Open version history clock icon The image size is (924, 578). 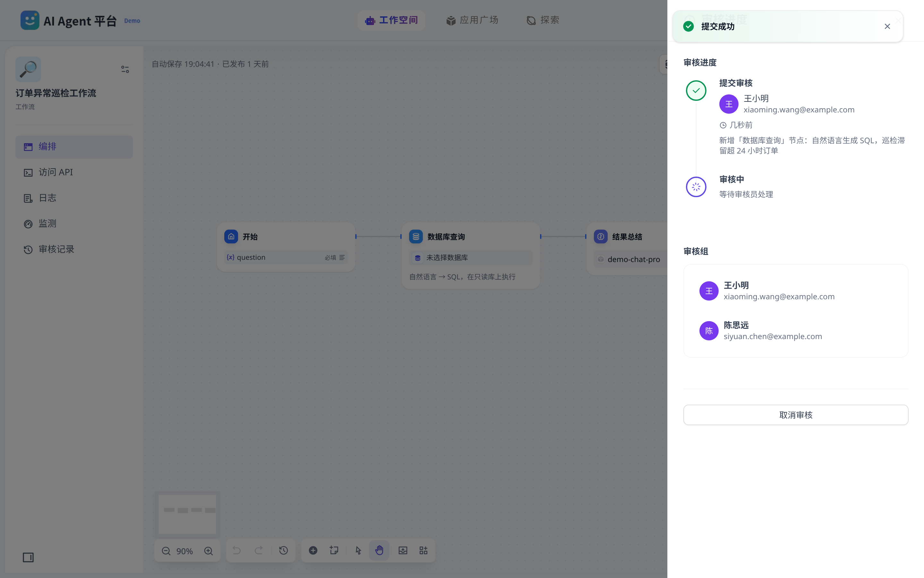(x=283, y=550)
